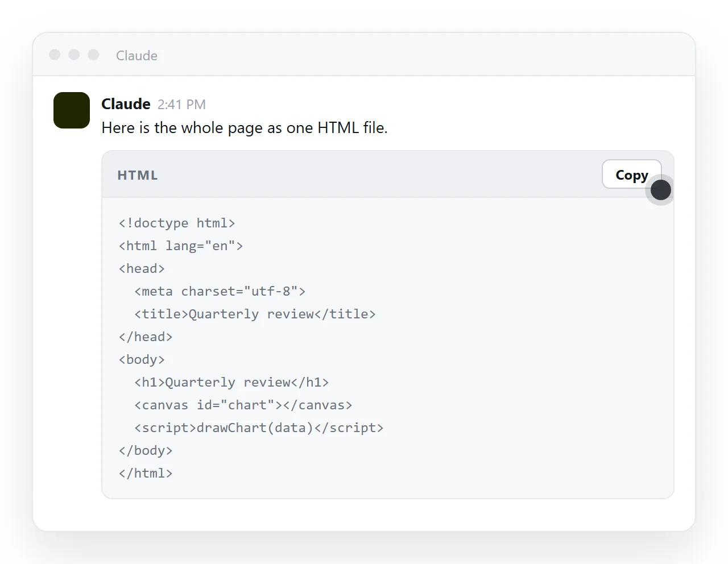Click the canvas id="chart" line
Viewport: 728px width, 564px height.
tap(243, 405)
